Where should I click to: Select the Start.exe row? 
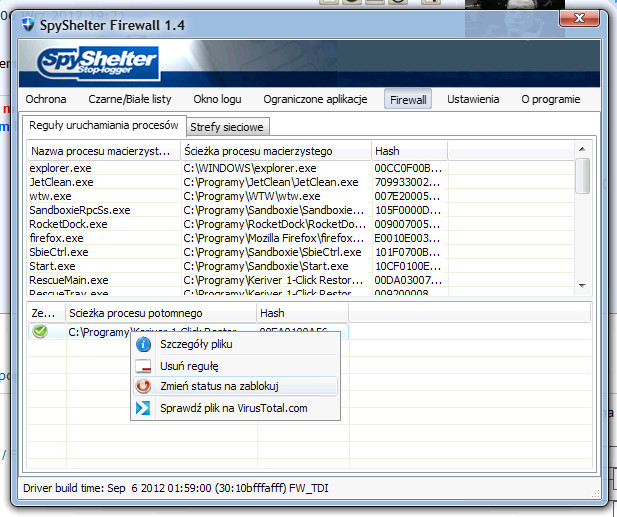(x=301, y=266)
